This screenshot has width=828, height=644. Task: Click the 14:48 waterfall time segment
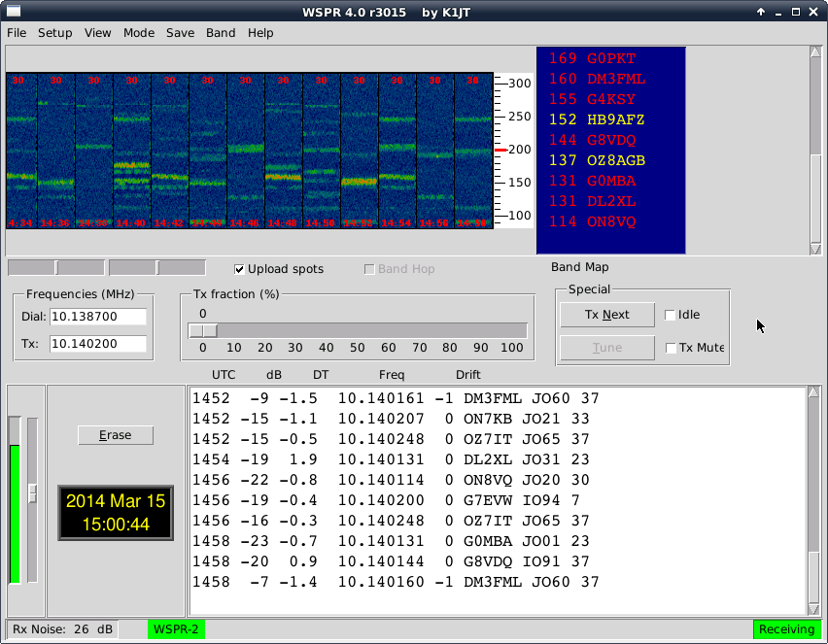[x=284, y=151]
